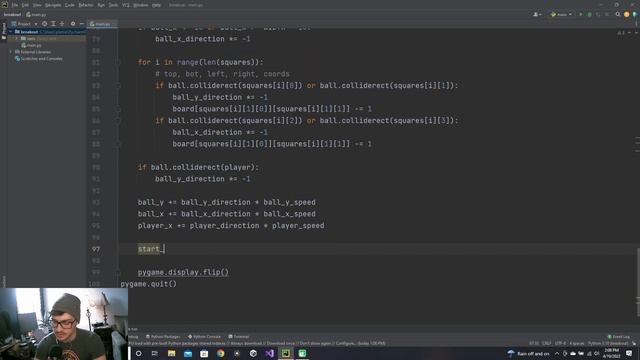Click the Windows search circle icon
This screenshot has width=640, height=360.
point(138,353)
